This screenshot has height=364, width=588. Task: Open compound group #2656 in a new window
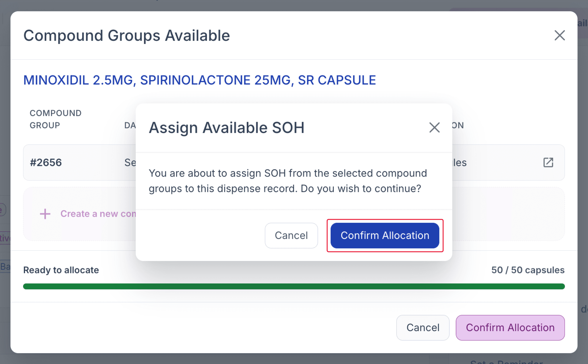548,163
